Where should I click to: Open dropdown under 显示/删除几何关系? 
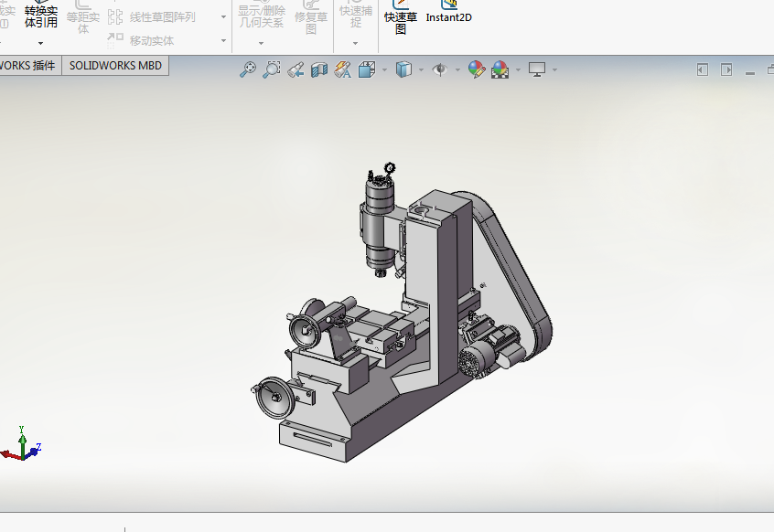coord(261,43)
